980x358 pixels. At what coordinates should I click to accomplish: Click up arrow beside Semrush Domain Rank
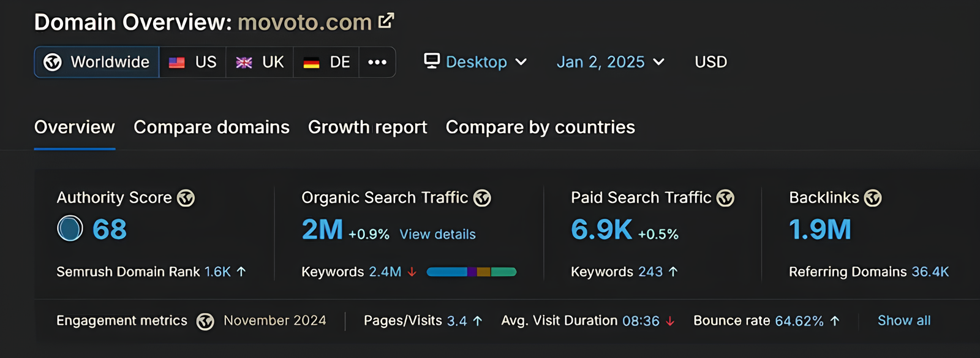click(241, 272)
